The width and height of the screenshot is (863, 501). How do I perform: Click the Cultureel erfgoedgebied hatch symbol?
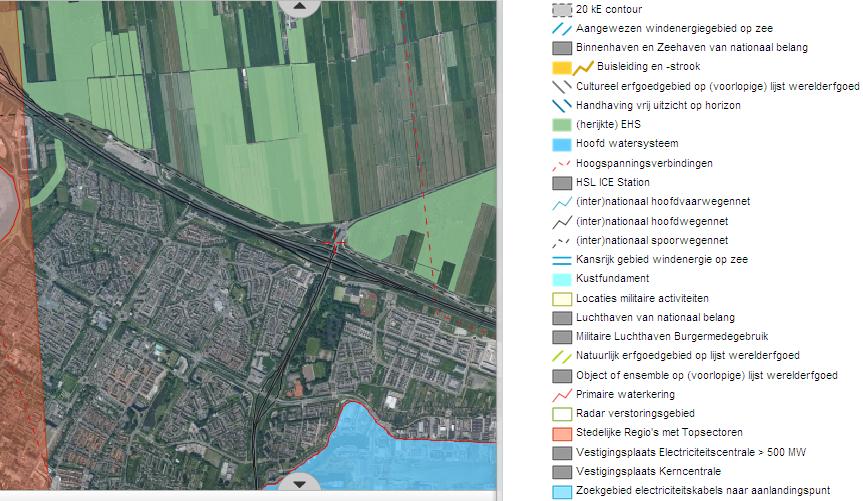tap(562, 87)
